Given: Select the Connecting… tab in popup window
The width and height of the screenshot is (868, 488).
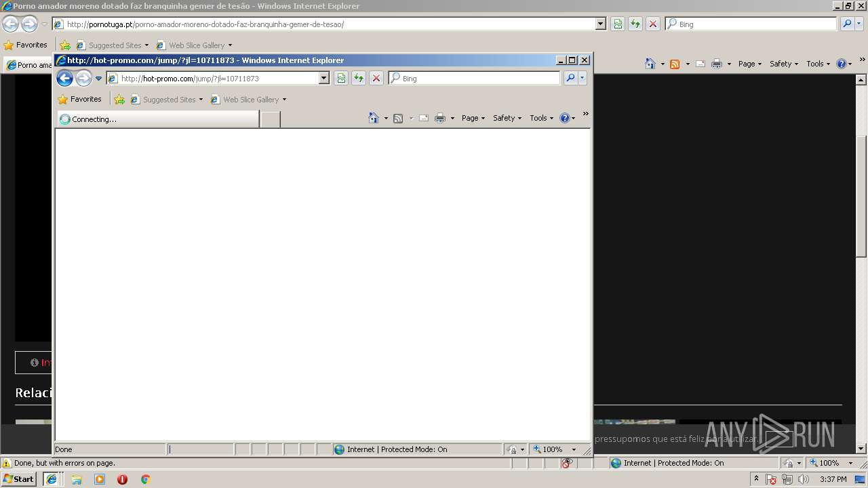Looking at the screenshot, I should (158, 119).
